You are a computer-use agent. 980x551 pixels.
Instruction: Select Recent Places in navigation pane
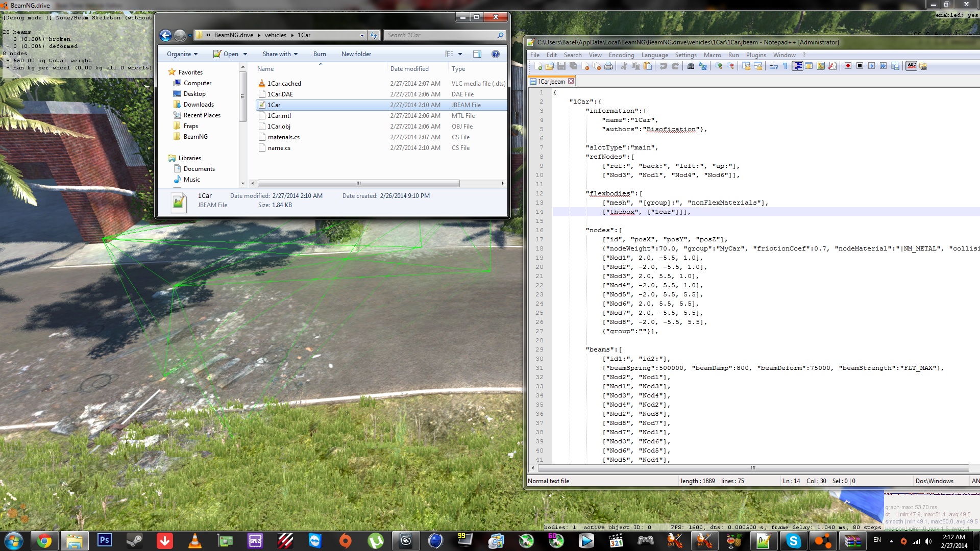pyautogui.click(x=202, y=115)
